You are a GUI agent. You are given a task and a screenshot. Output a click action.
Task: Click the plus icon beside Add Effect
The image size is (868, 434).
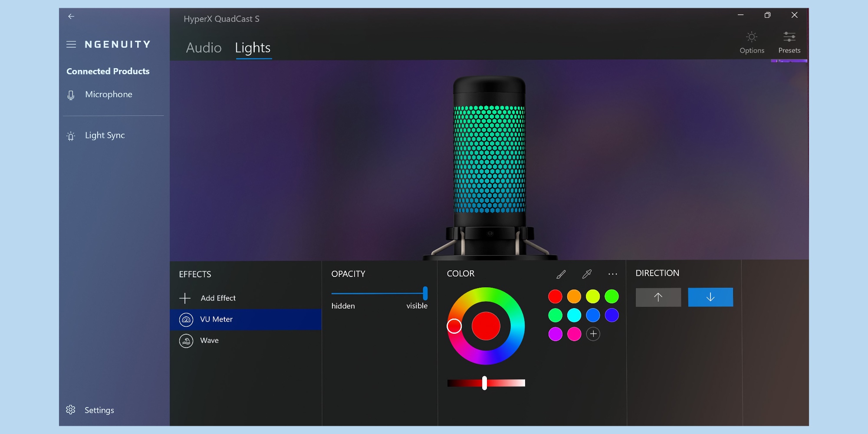coord(185,298)
